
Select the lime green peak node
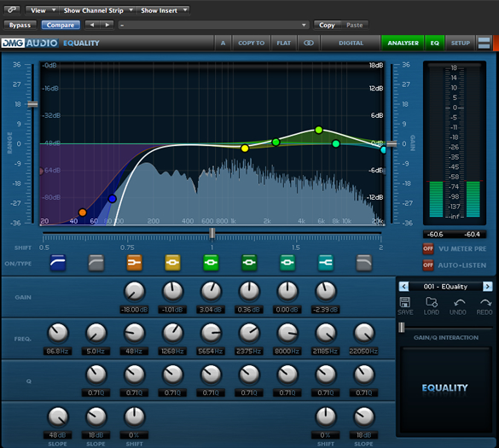(319, 130)
